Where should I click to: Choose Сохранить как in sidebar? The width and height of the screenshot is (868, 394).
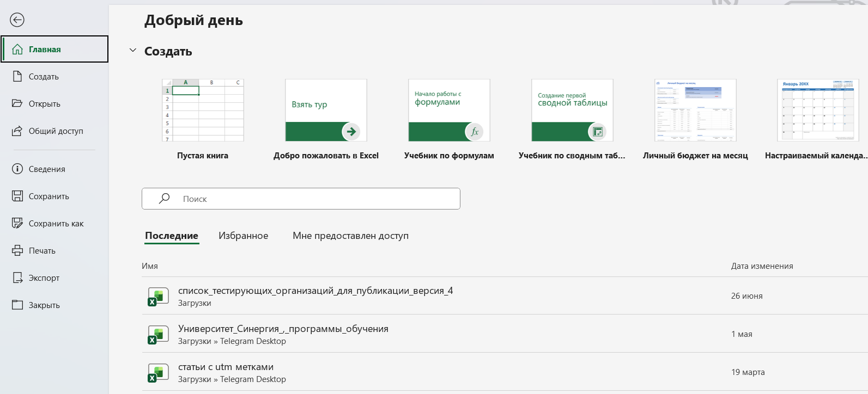pyautogui.click(x=54, y=224)
